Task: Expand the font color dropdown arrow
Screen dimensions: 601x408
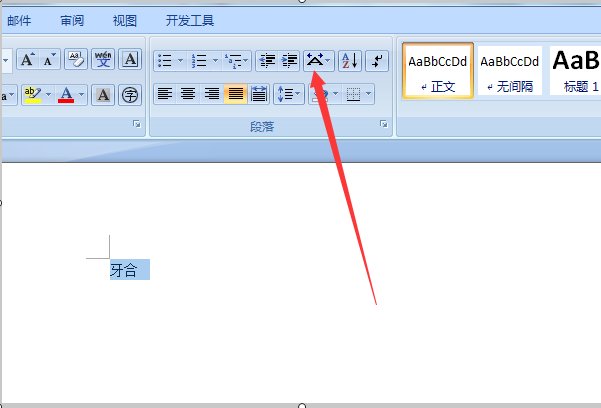Action: (81, 95)
